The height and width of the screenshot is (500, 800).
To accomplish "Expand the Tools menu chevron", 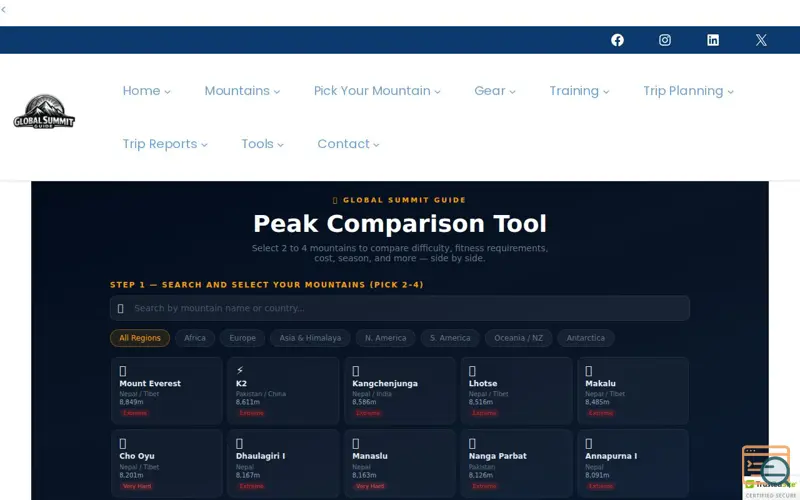I will click(280, 145).
